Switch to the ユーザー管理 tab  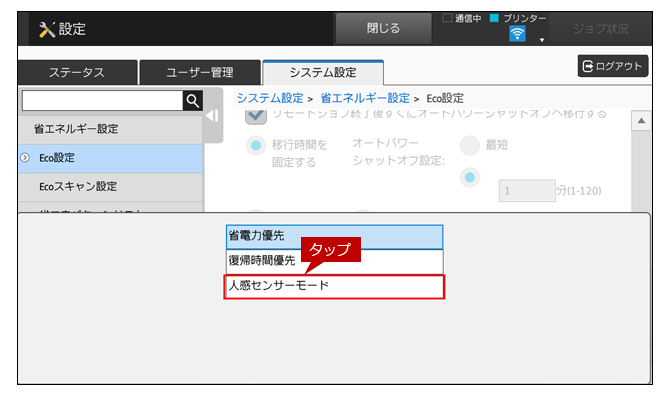(x=200, y=73)
